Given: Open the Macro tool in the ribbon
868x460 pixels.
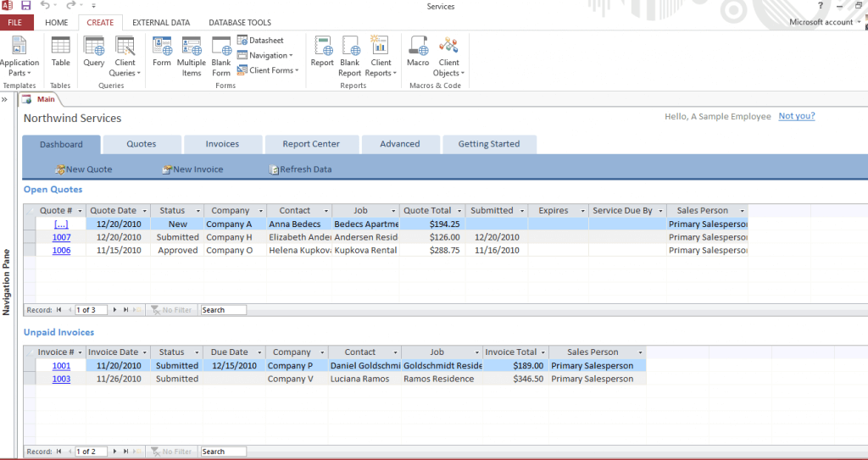Looking at the screenshot, I should [x=418, y=53].
